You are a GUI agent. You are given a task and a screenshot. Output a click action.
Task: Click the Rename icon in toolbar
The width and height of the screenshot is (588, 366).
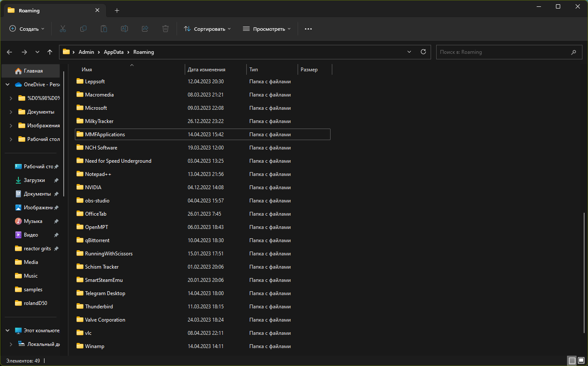click(124, 29)
